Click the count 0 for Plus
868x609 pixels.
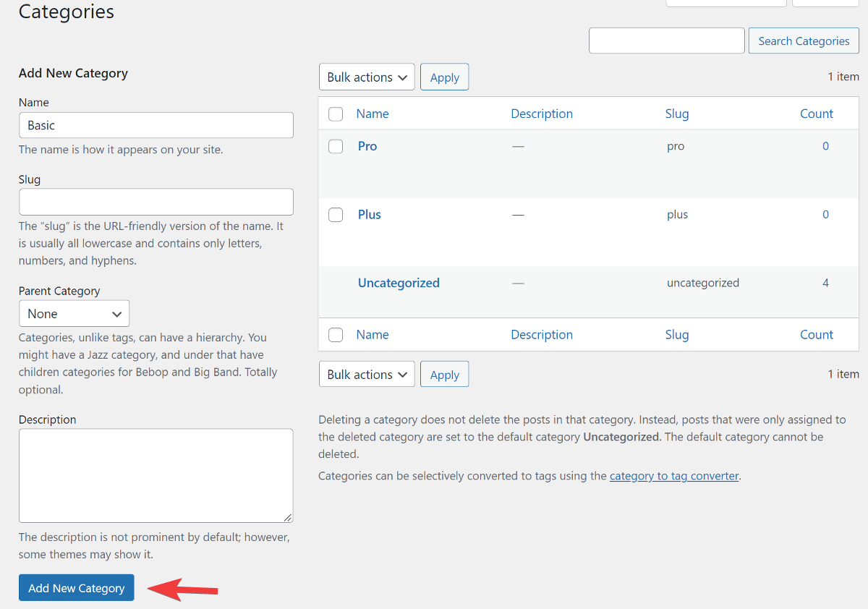click(825, 215)
